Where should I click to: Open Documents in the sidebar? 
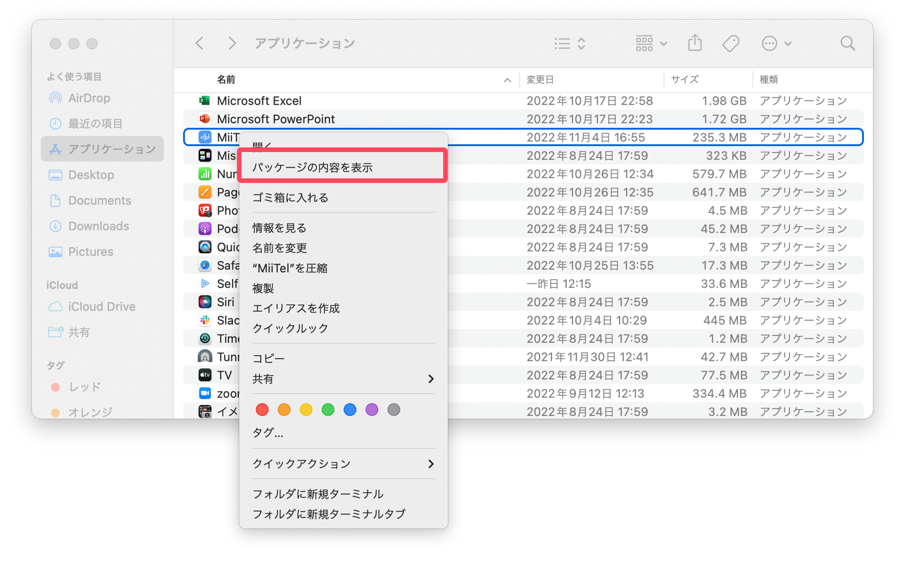tap(102, 200)
